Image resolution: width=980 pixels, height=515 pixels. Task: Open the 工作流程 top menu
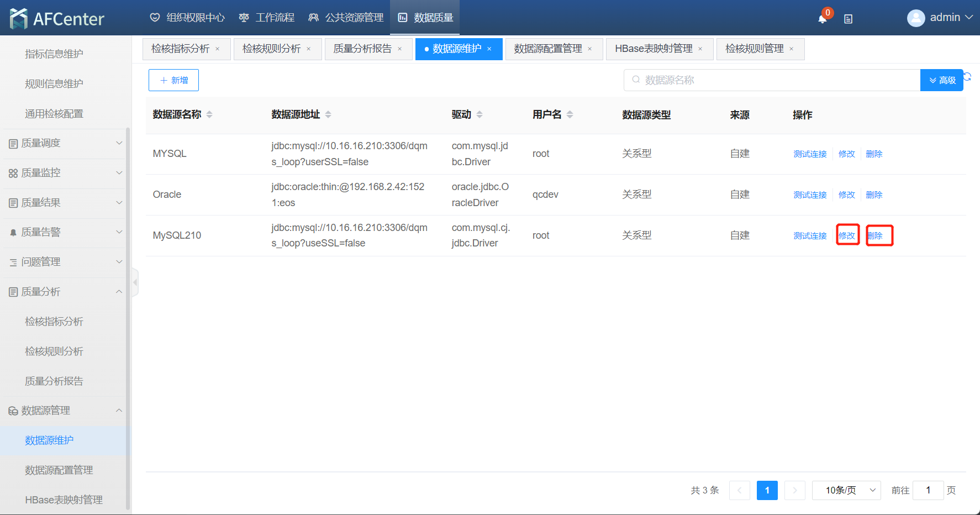pyautogui.click(x=267, y=18)
